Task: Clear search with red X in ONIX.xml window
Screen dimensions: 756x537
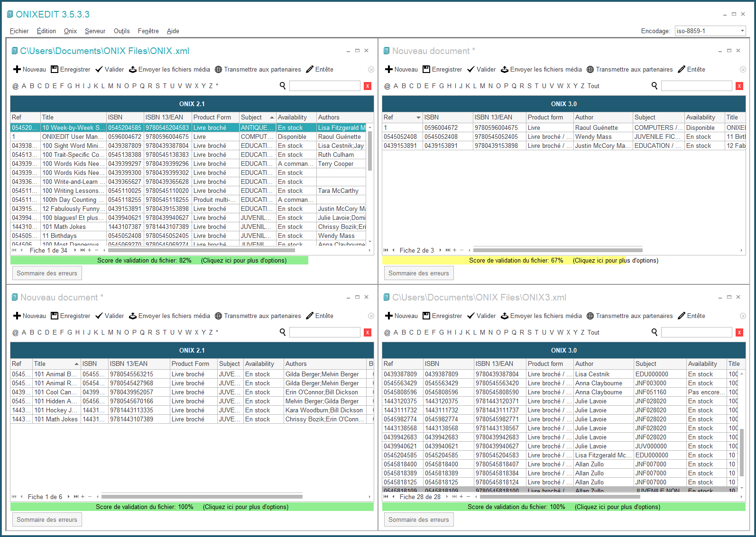Action: point(368,86)
